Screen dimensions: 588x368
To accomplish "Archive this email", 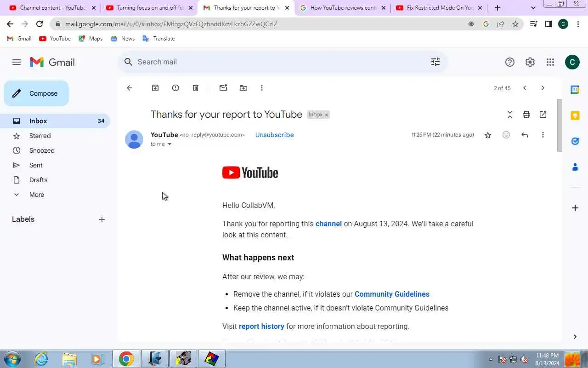I will (155, 88).
